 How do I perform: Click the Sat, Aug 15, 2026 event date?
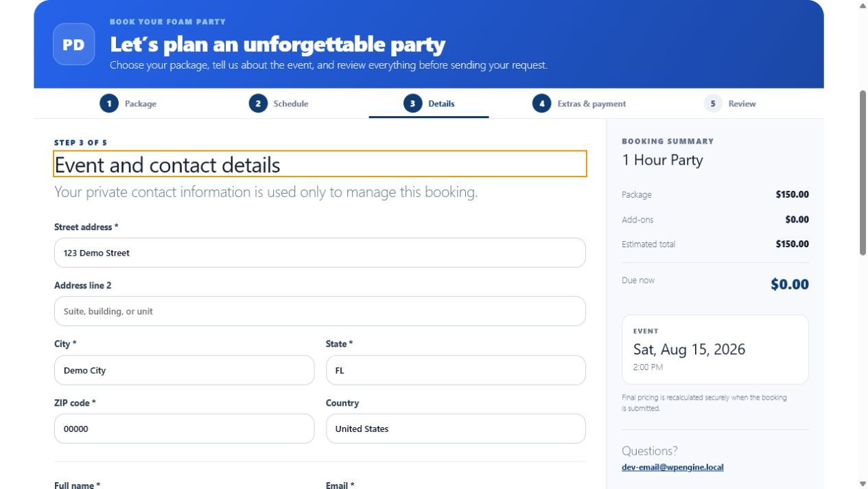(x=689, y=349)
